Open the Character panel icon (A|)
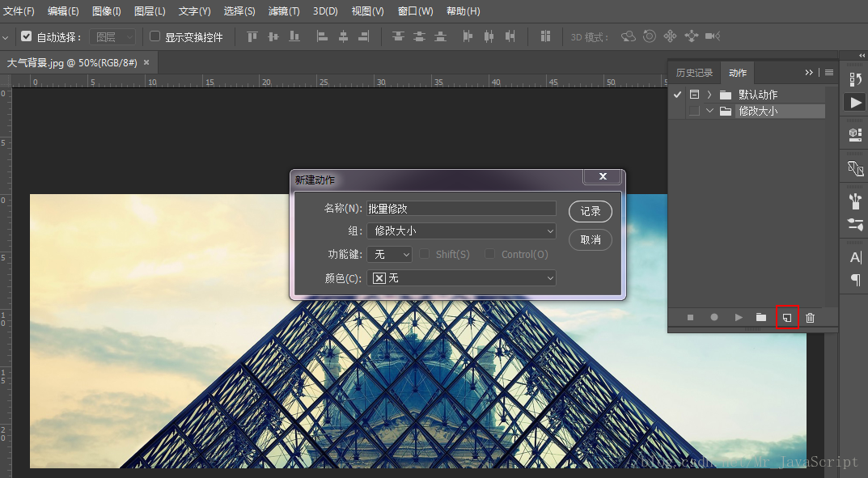This screenshot has height=478, width=868. tap(855, 257)
